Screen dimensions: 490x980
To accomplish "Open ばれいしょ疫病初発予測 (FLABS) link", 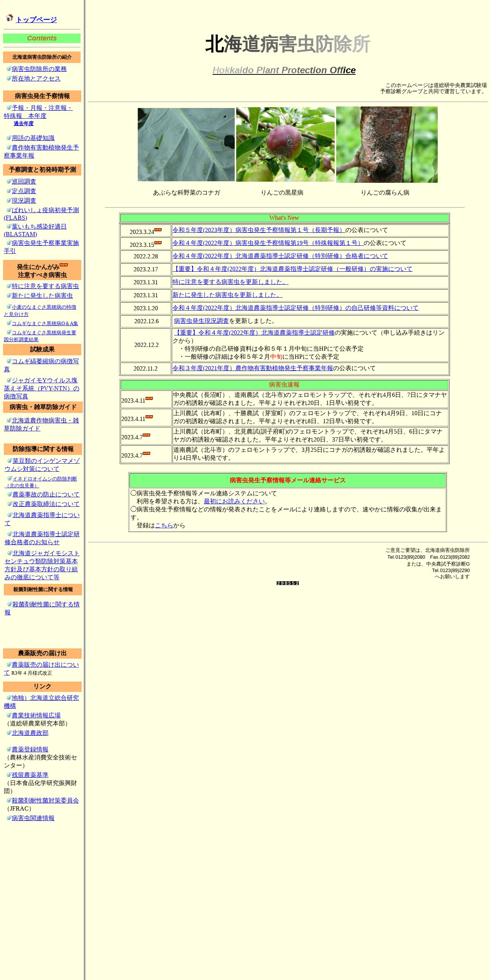I will click(x=41, y=214).
